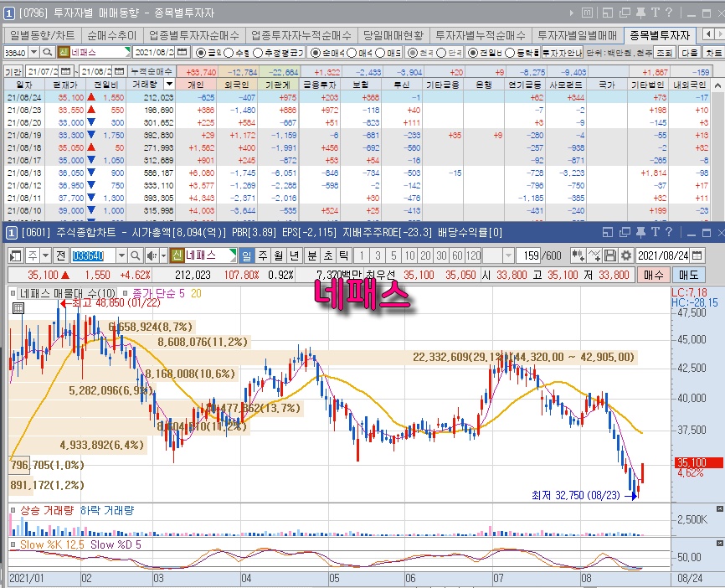The width and height of the screenshot is (725, 588).
Task: Click the candlestick chart-type icon in chart toolbar
Action: [x=578, y=255]
